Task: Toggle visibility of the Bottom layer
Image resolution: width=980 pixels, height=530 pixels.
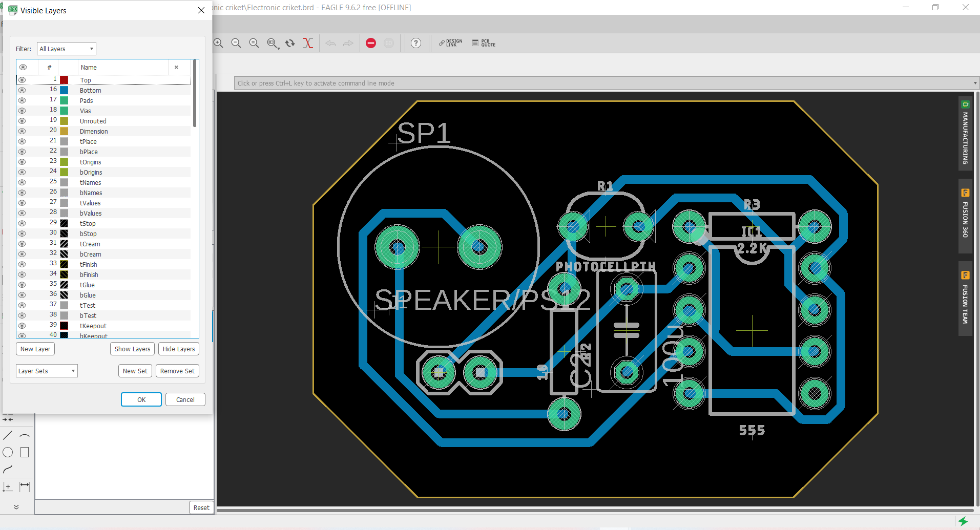Action: [22, 90]
